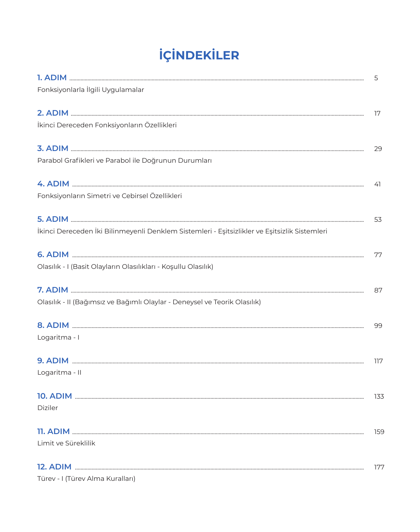Click the "1. ADIM" heading
Viewport: 420px width, 532px height.
tap(52, 78)
